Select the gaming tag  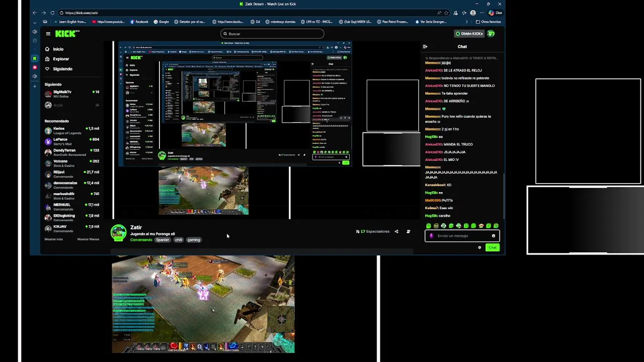(x=194, y=240)
